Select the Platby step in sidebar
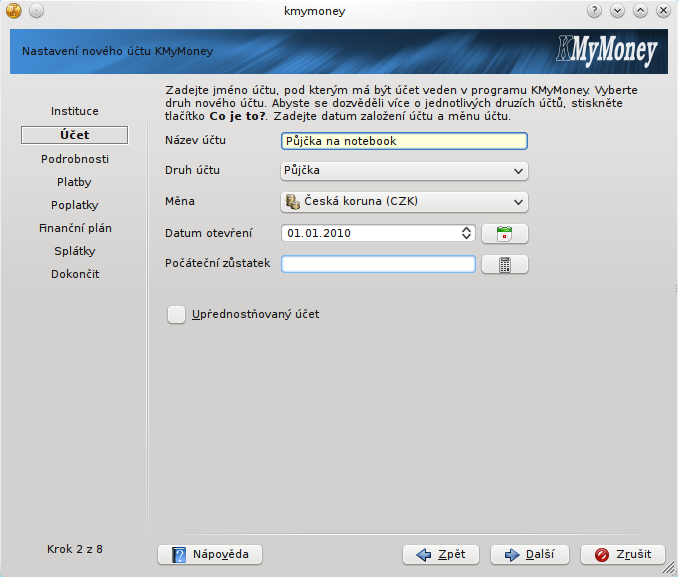 click(74, 182)
